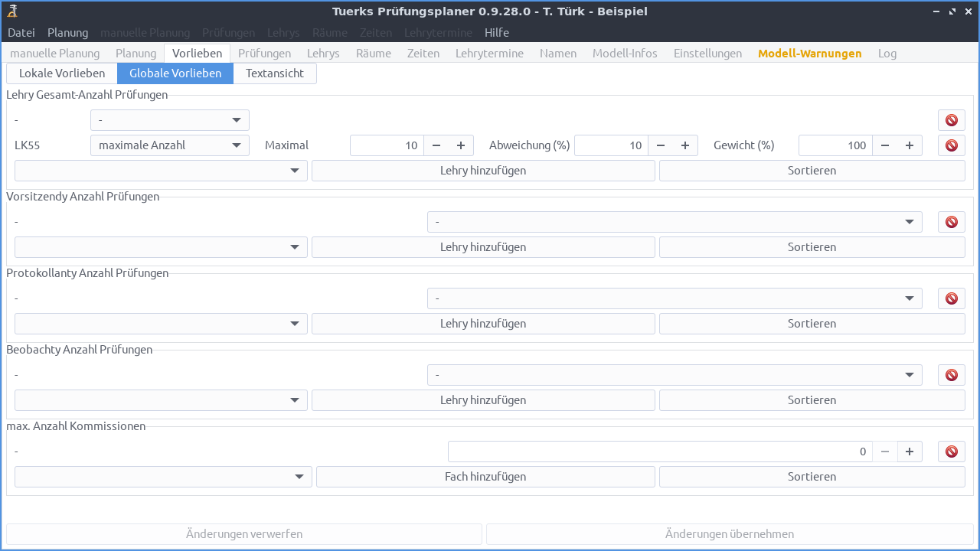Increase the Maximal value with plus
This screenshot has width=980, height=551.
[461, 145]
